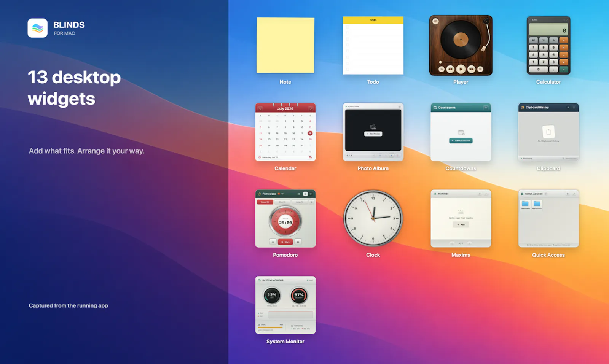Select day 22 in the Calendar widget
Screen dimensions: 609x364
click(x=285, y=139)
